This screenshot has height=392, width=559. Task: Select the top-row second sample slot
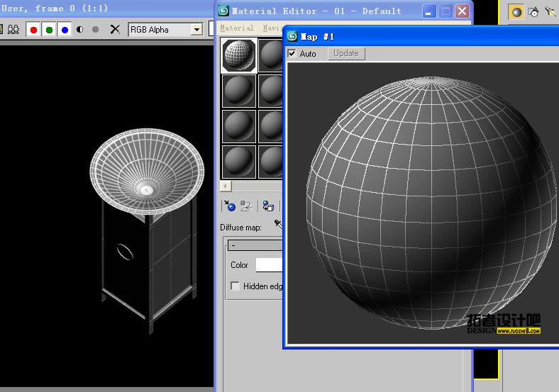[270, 55]
